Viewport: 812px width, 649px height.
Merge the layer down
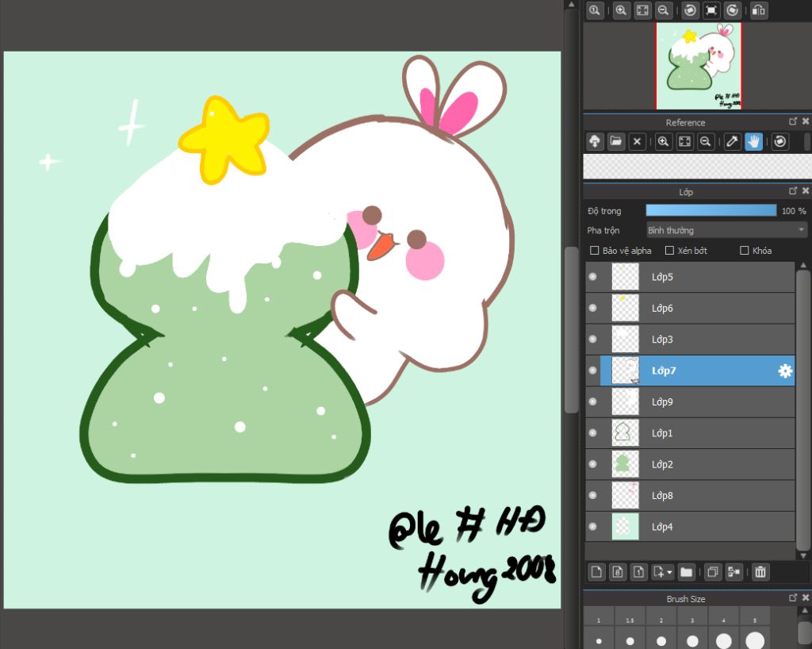(x=734, y=572)
